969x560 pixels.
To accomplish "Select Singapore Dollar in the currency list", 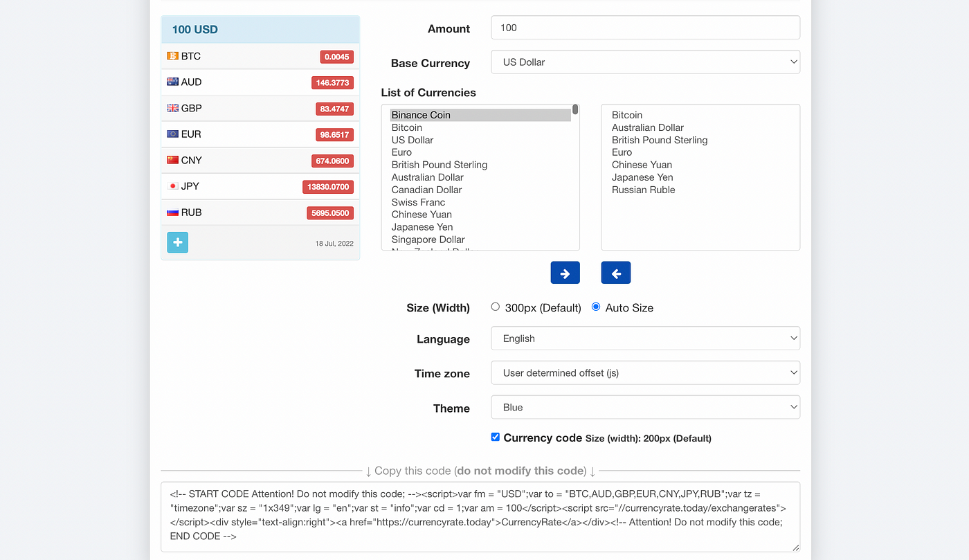I will point(480,240).
